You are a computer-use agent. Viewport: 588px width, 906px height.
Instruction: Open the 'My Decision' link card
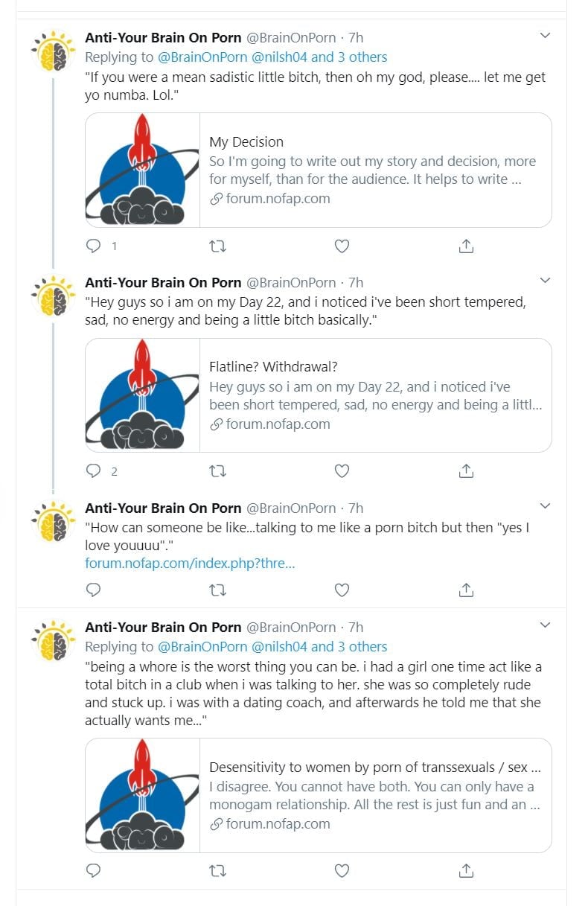click(x=318, y=170)
